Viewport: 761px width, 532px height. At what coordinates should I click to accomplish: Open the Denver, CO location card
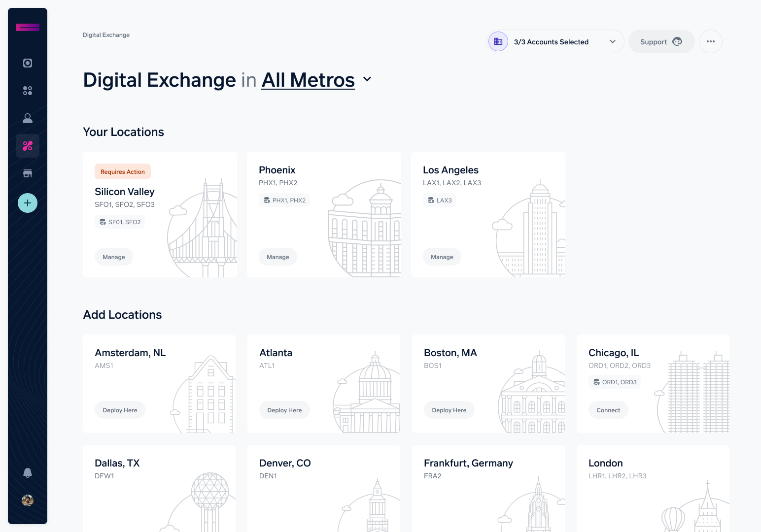click(x=324, y=488)
